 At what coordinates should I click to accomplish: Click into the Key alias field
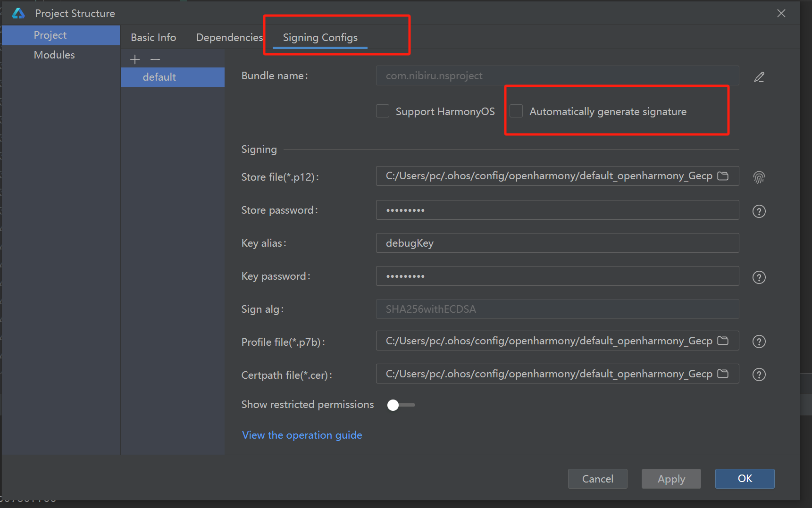557,243
